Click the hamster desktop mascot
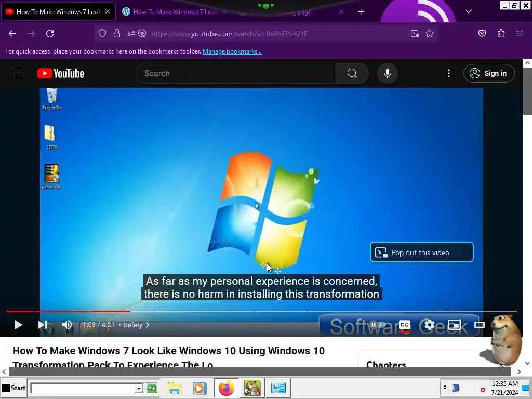The height and width of the screenshot is (399, 532). [x=503, y=339]
